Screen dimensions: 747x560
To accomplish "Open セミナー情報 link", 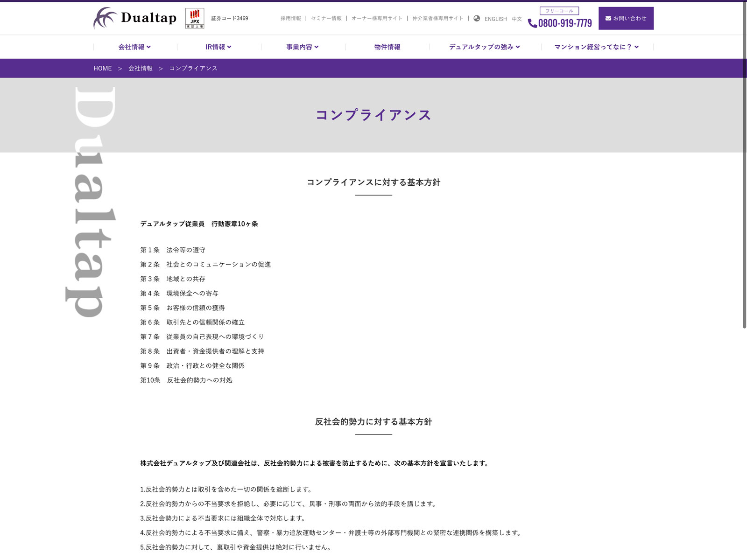I will pyautogui.click(x=326, y=19).
